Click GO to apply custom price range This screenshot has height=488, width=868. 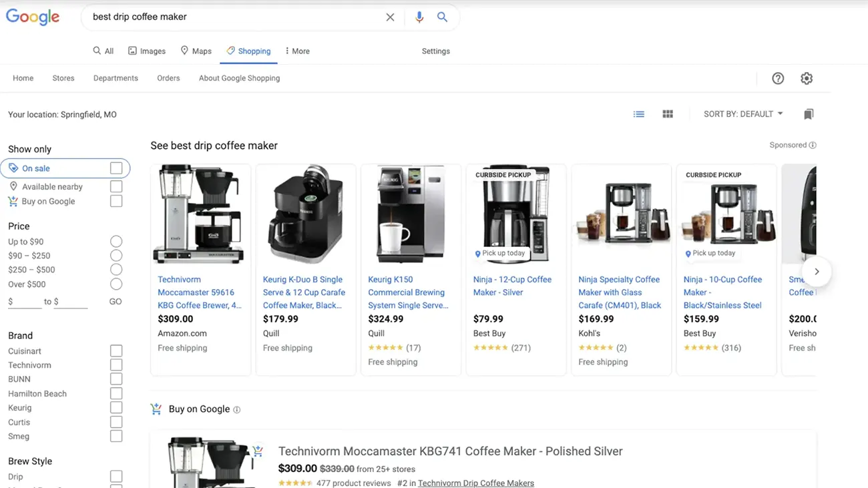coord(116,302)
